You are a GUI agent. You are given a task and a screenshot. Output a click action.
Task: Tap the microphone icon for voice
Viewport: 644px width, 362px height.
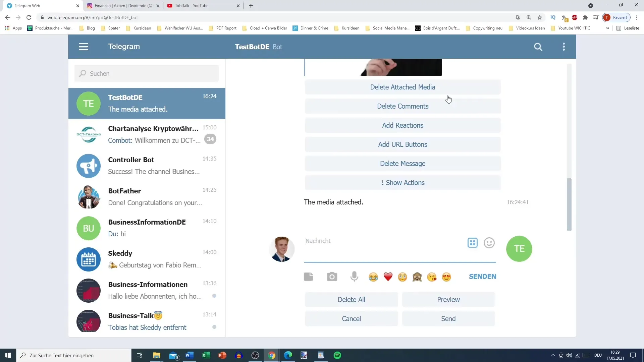click(354, 276)
